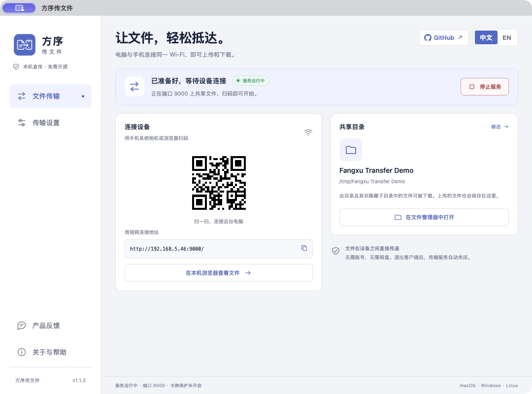
Task: Click the footer label 方序传文件
Action: click(28, 380)
